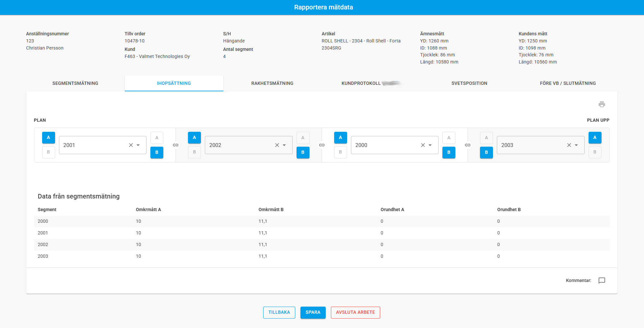Open the Svetsposition tab
Viewport: 644px width, 328px height.
pos(469,83)
